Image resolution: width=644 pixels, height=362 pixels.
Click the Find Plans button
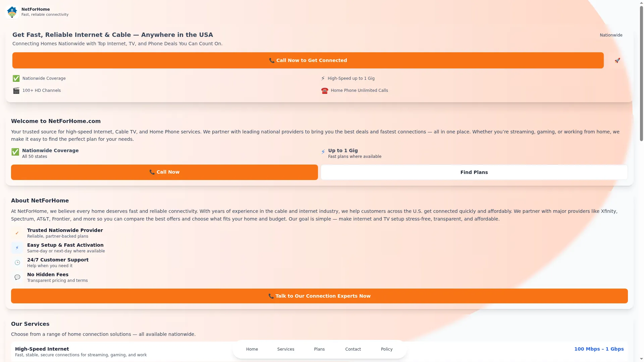pos(474,172)
